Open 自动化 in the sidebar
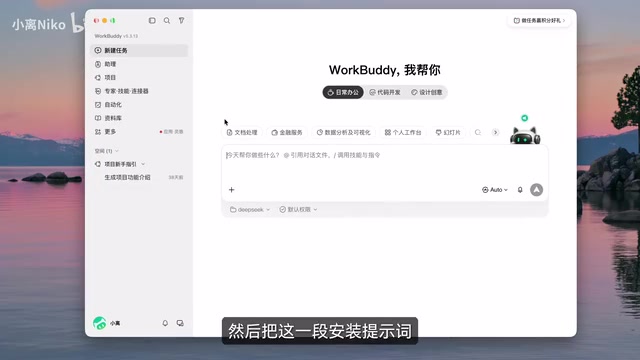 (139, 104)
